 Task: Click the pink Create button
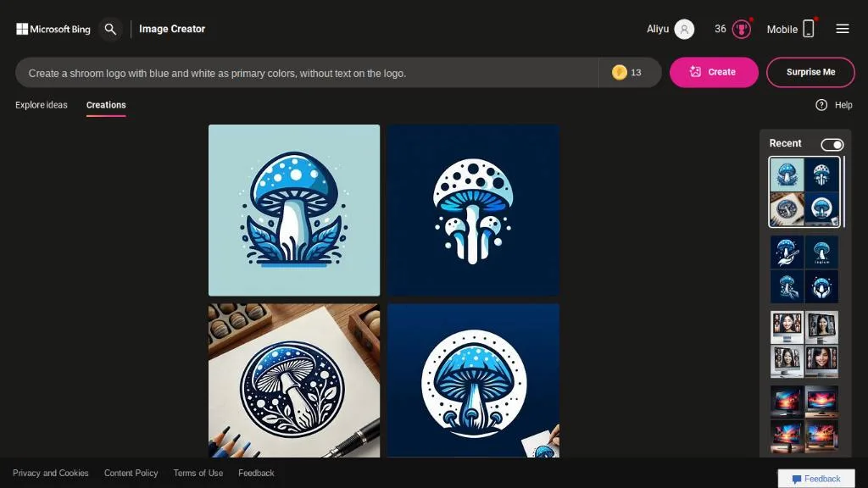(714, 72)
